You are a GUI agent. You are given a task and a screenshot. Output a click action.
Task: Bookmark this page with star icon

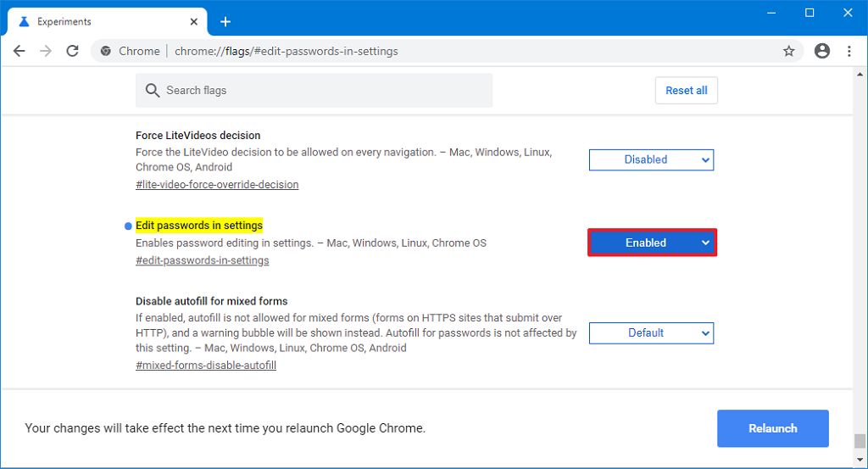tap(789, 51)
